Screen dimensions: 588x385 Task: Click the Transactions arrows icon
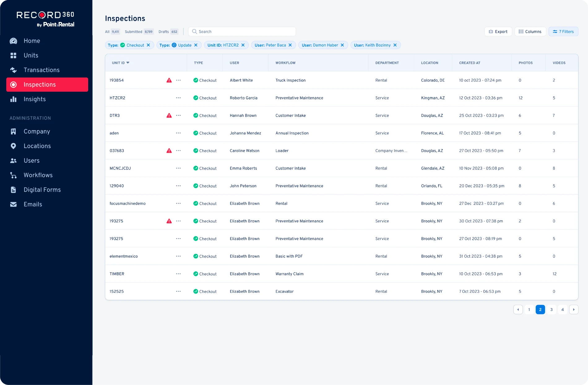(13, 70)
